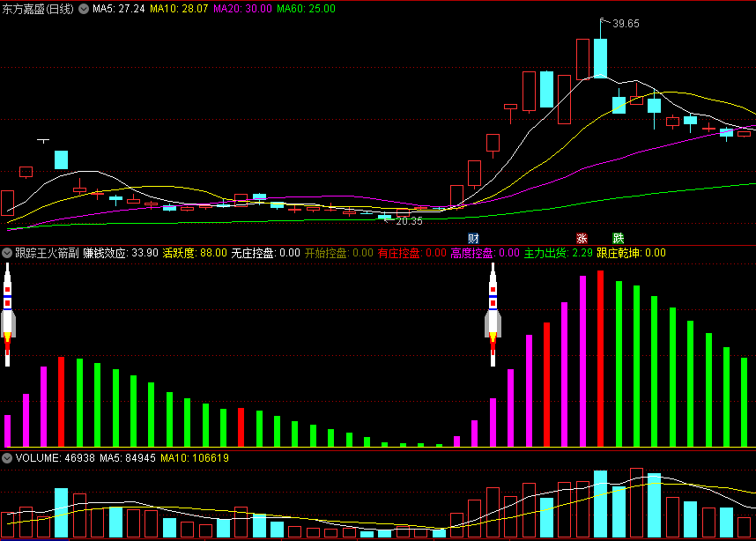Click the volume MA10: 106619 label

[x=195, y=458]
